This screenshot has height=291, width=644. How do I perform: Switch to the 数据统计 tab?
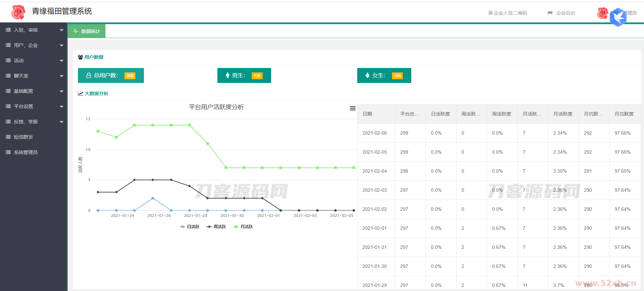[x=87, y=31]
